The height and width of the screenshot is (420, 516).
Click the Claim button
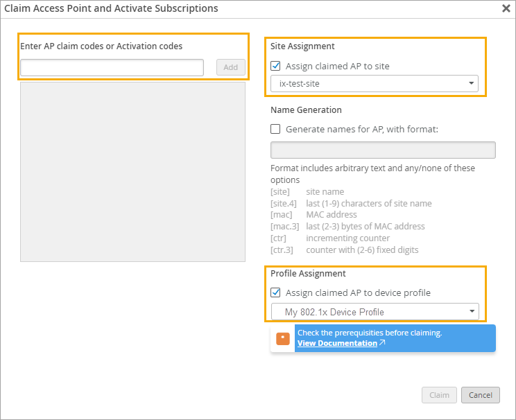click(439, 395)
